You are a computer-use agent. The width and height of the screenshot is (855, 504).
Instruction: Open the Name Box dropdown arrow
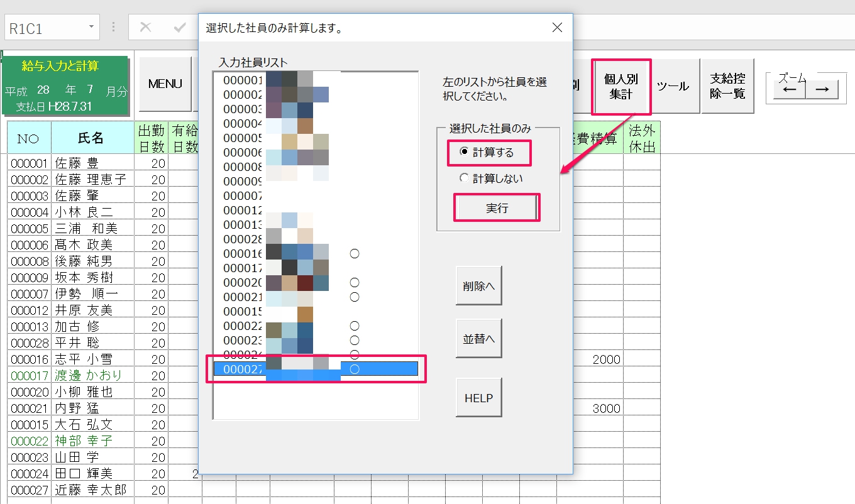92,27
